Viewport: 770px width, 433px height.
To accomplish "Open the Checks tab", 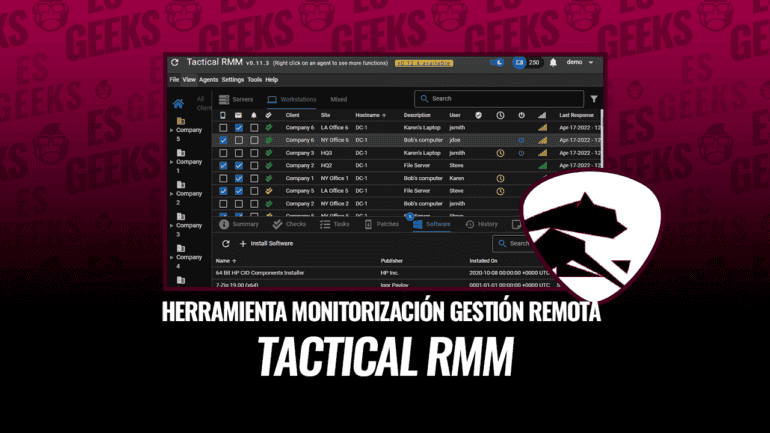I will click(x=289, y=224).
